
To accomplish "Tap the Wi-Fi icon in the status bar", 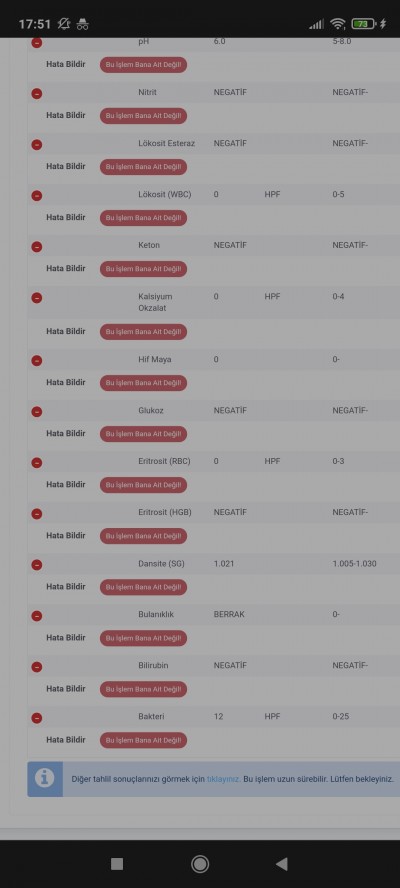I will [x=338, y=24].
